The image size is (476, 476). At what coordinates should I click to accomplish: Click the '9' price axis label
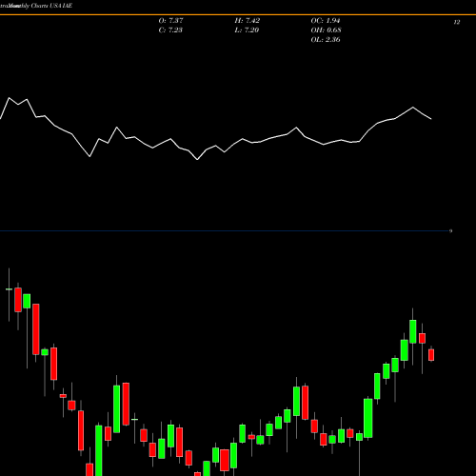450,231
